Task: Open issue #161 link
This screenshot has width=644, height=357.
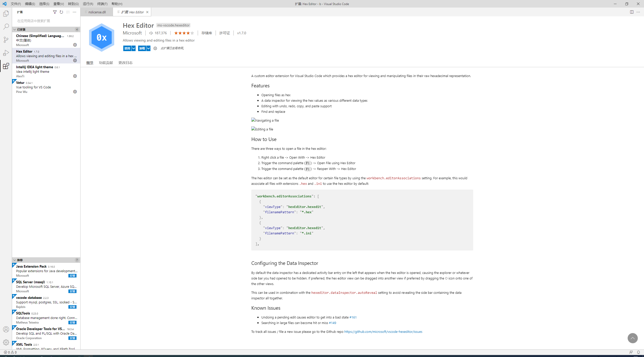Action: [353, 317]
